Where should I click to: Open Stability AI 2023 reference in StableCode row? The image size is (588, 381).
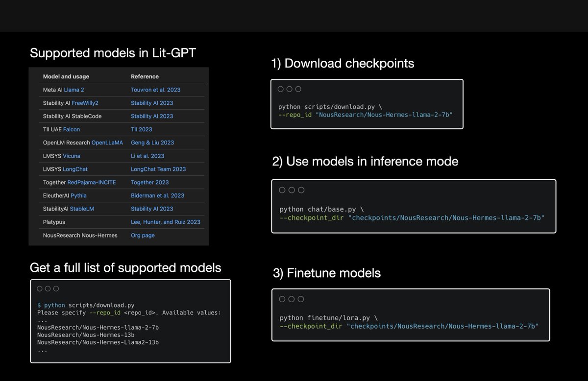[x=152, y=116]
